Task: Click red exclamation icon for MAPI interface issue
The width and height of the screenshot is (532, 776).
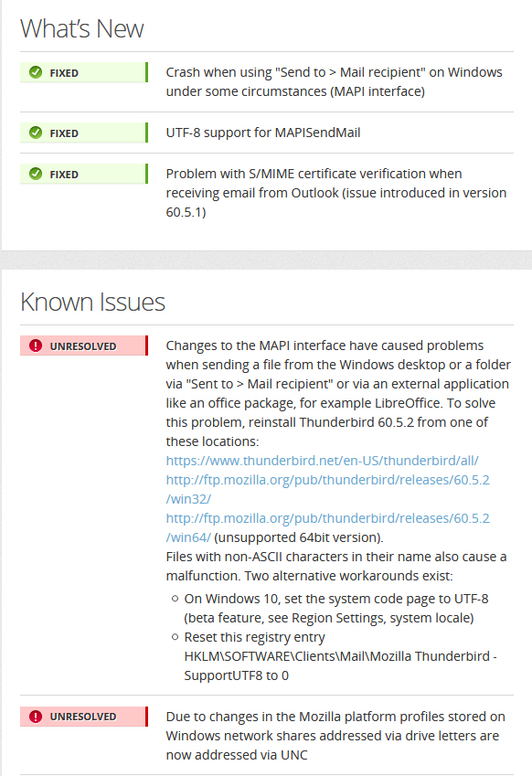Action: 36,345
